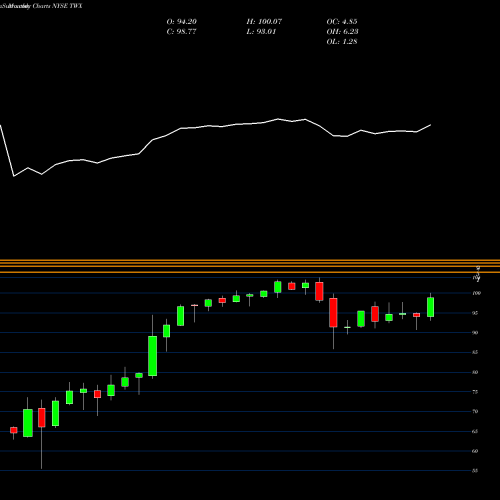
Task: Click the '85' price axis label
Action: pos(475,352)
